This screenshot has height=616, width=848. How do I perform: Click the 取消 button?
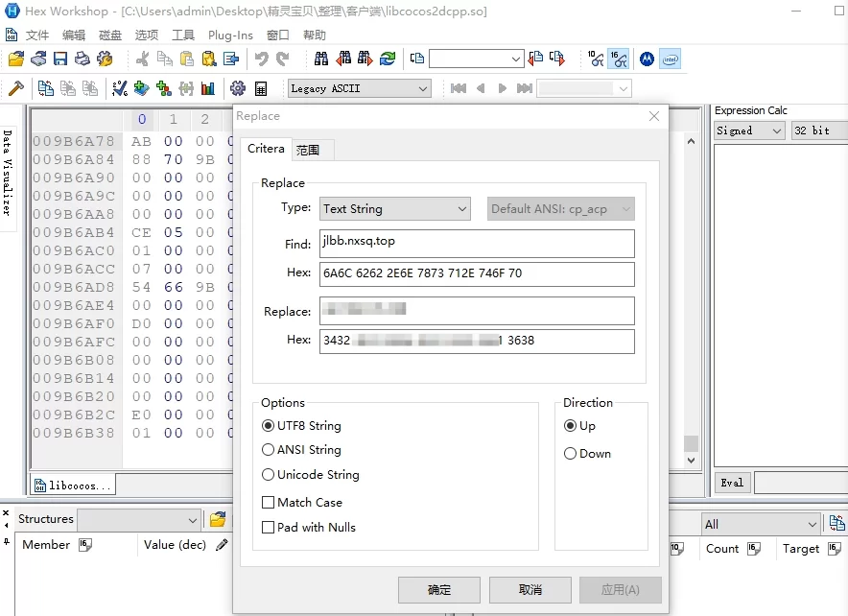tap(530, 589)
